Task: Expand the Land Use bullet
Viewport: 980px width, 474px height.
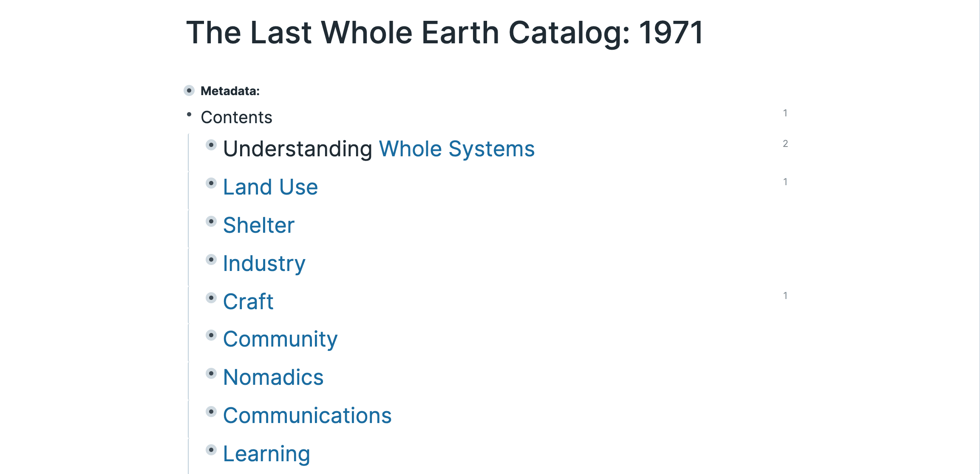Action: 211,183
